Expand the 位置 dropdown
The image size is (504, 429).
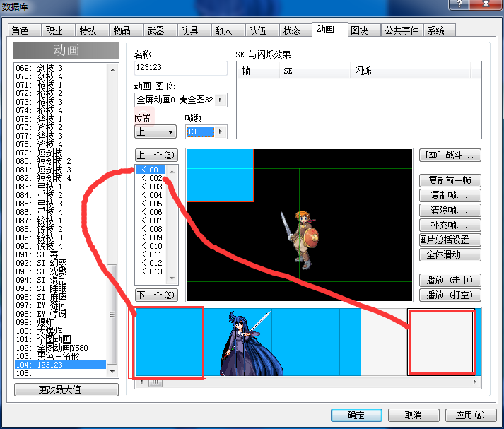coord(156,131)
